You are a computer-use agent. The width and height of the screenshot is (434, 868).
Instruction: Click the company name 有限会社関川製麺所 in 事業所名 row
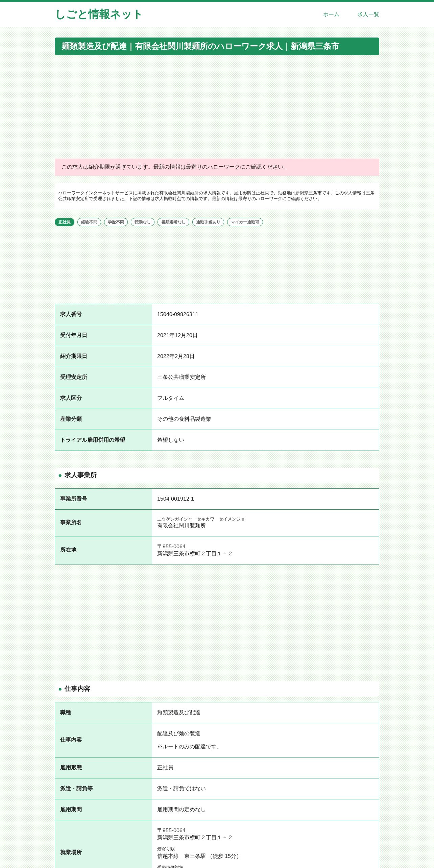click(182, 526)
